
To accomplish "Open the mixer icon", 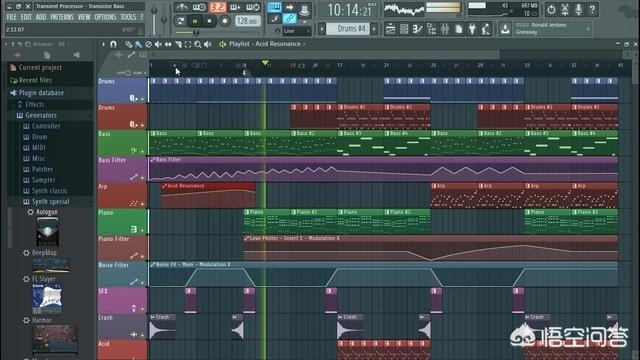I will click(445, 29).
